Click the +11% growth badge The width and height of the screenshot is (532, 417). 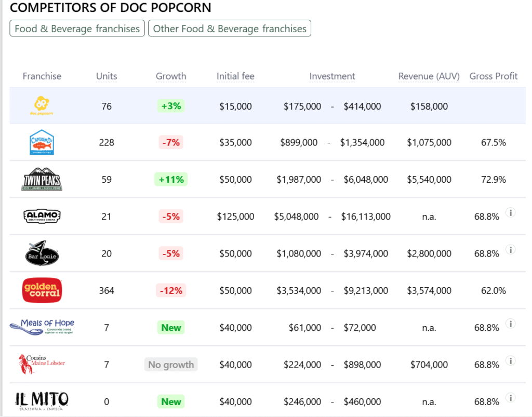(171, 179)
